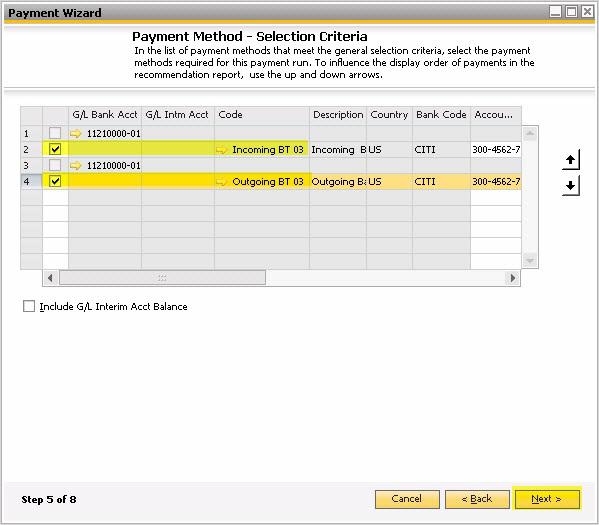Click the move-up arrow button
The height and width of the screenshot is (525, 599).
[571, 160]
